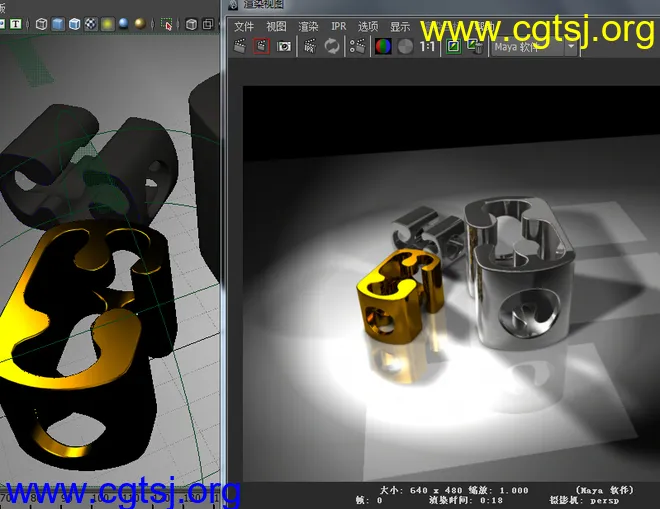Toggle use all lights yellow icon
This screenshot has width=660, height=509.
107,24
